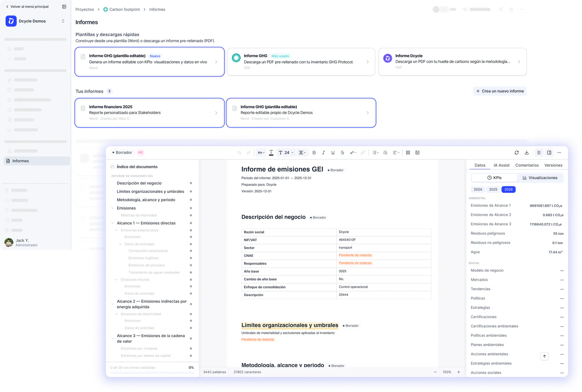The height and width of the screenshot is (392, 582).
Task: Click the insert image icon
Action: click(x=417, y=153)
